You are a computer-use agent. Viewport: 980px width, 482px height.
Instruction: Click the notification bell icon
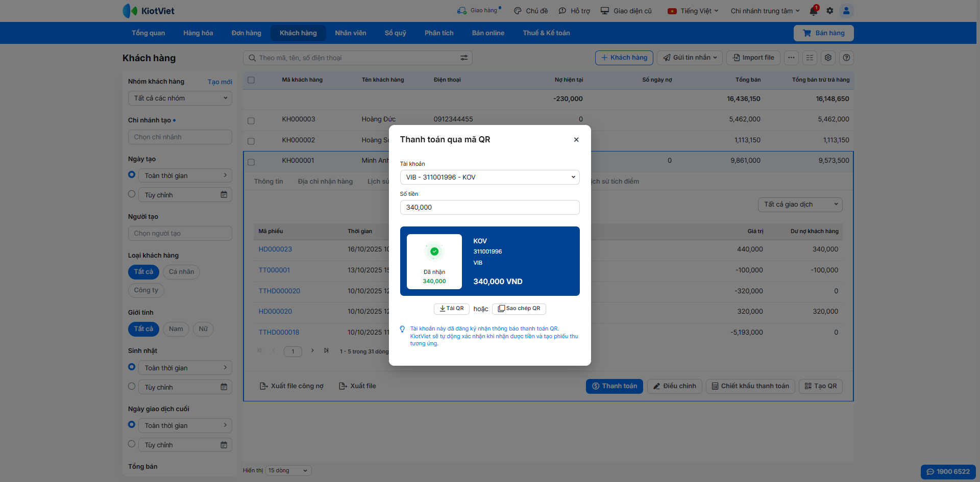click(x=813, y=11)
